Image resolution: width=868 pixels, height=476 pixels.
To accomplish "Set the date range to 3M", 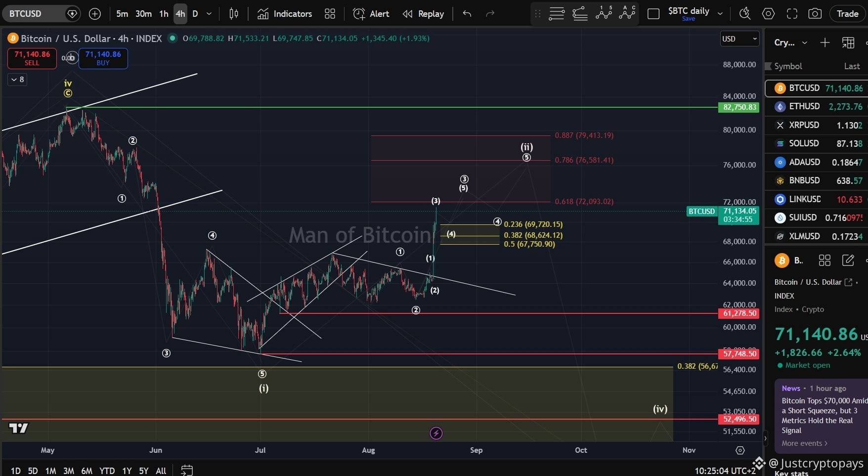I will click(69, 471).
